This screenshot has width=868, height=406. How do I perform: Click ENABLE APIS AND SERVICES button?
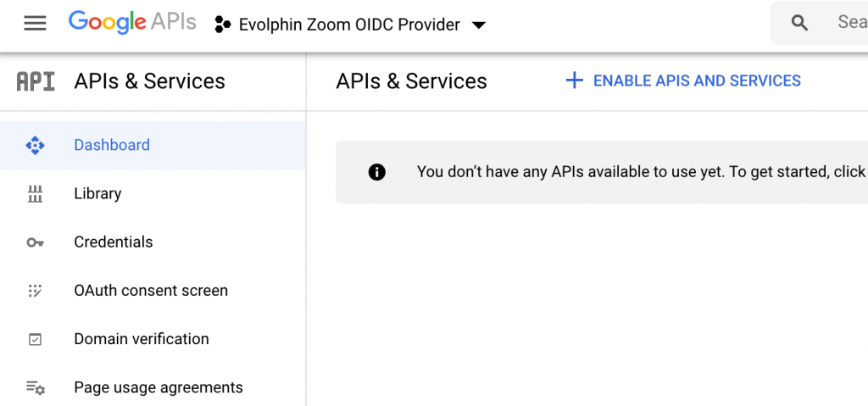683,81
